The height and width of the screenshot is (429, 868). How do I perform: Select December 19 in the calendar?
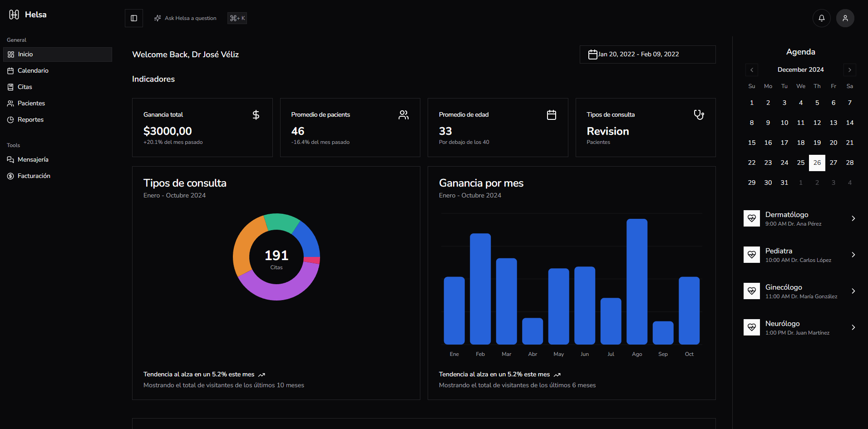pos(817,143)
